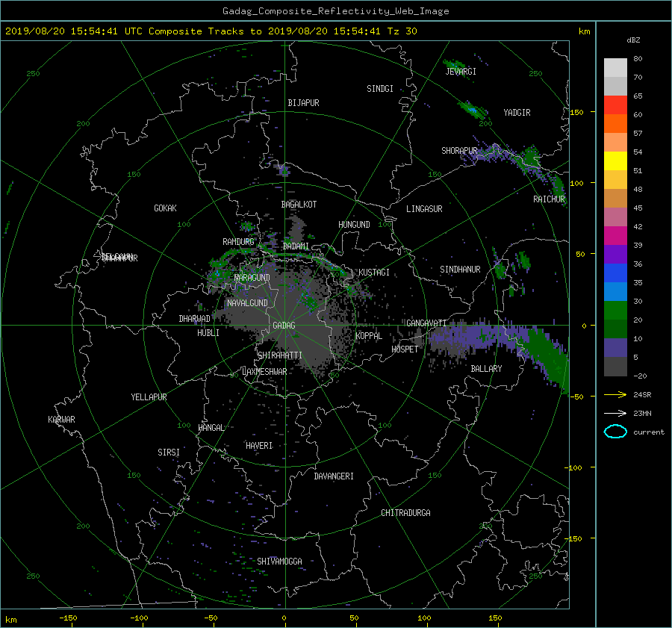The height and width of the screenshot is (628, 672).
Task: Click the JEVARGI city label
Action: [x=461, y=72]
